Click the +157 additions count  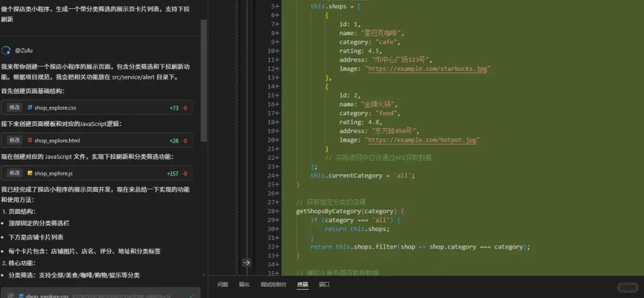(172, 174)
